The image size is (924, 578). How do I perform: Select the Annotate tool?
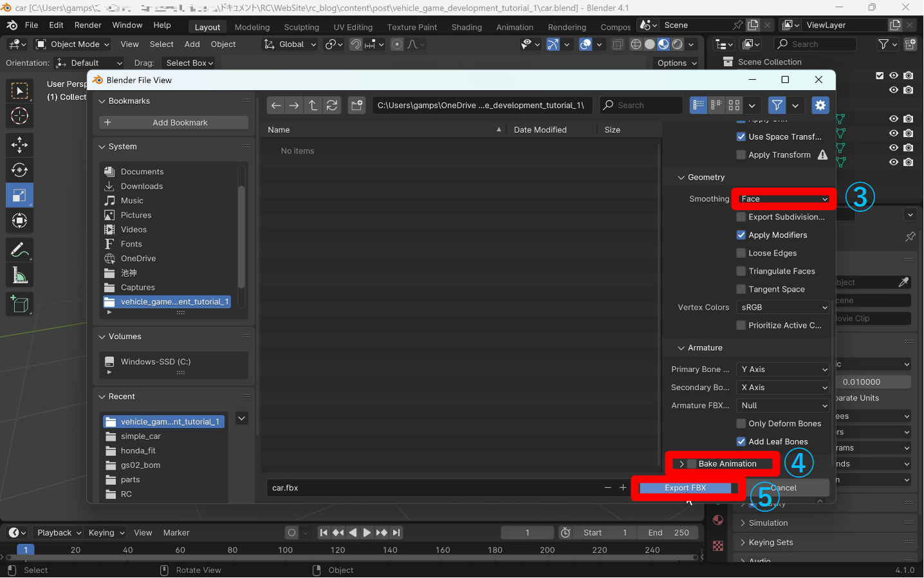click(19, 250)
